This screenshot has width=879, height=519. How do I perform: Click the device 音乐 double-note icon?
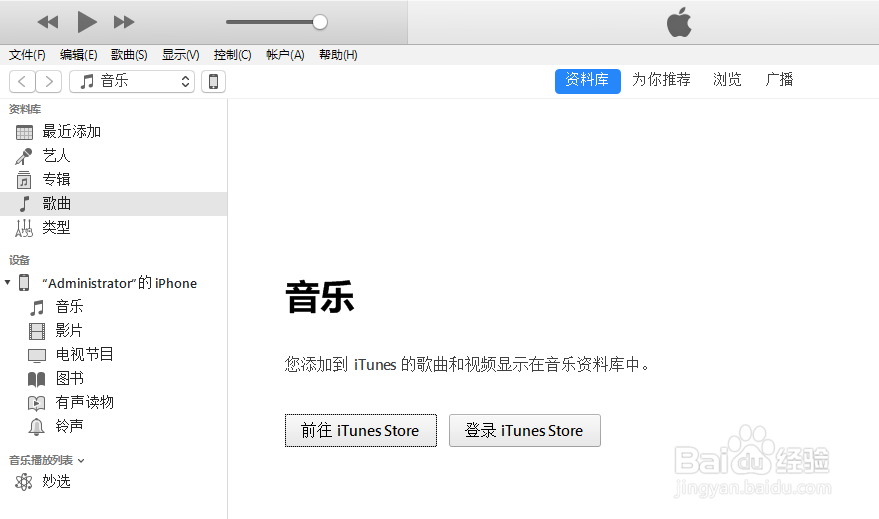(37, 308)
